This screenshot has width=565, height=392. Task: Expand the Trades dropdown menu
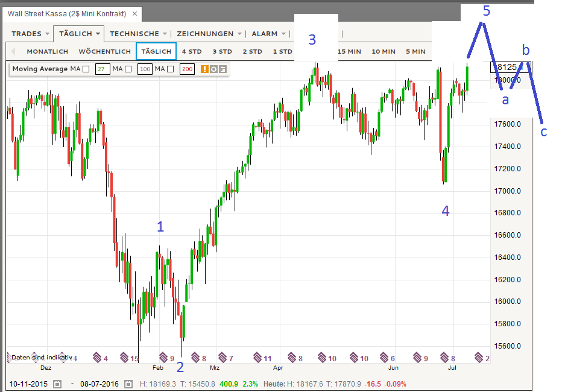click(30, 34)
